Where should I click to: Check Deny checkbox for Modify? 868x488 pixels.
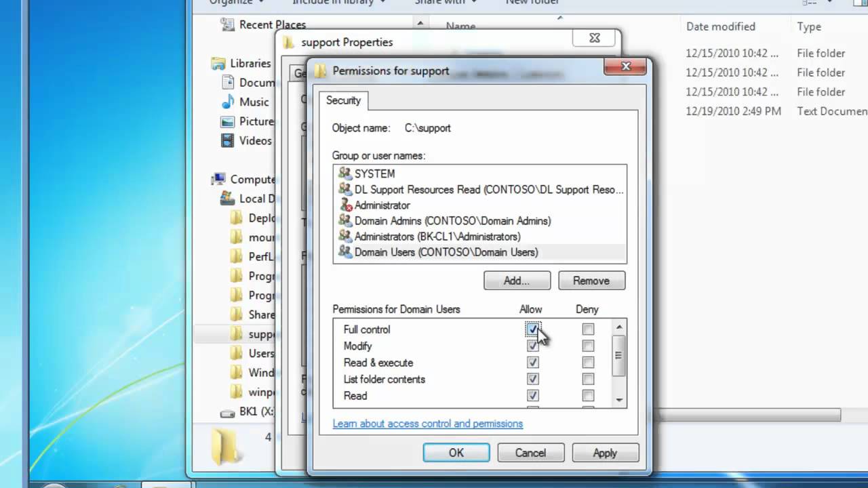(x=588, y=346)
